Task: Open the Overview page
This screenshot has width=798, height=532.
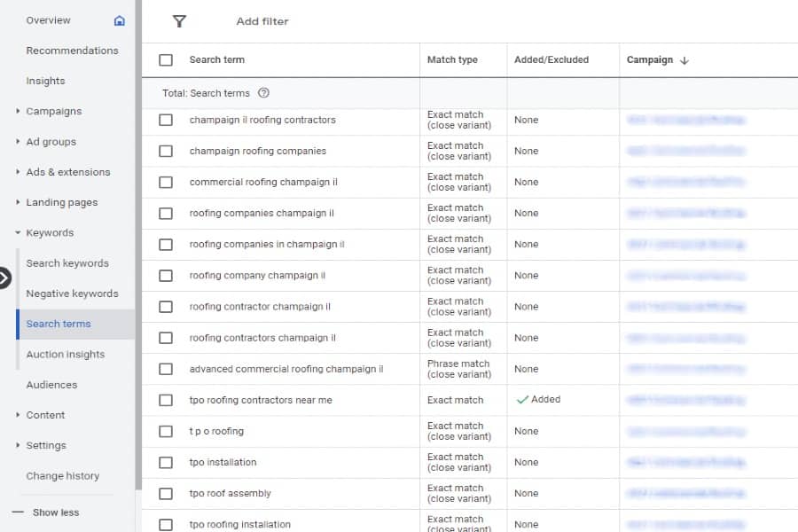Action: (x=49, y=20)
